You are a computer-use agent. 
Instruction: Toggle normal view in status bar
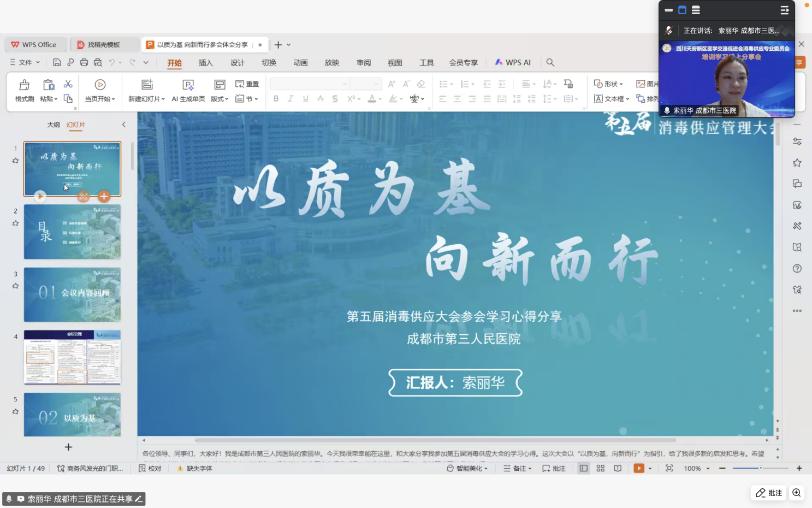click(584, 469)
